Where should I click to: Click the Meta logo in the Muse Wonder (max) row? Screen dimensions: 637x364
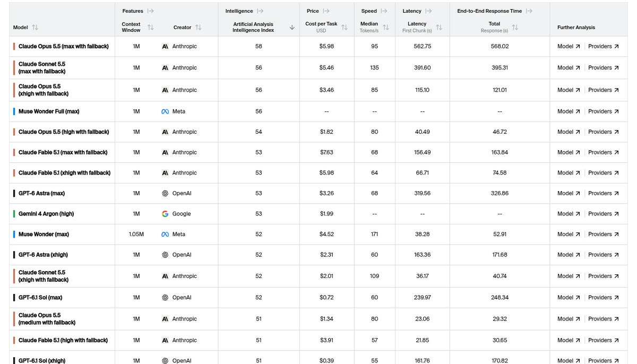click(x=165, y=234)
